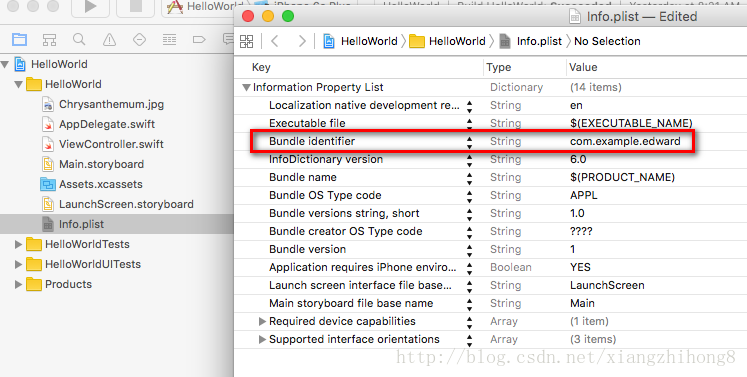
Task: Click Info.plist in the jump bar
Action: pyautogui.click(x=530, y=41)
